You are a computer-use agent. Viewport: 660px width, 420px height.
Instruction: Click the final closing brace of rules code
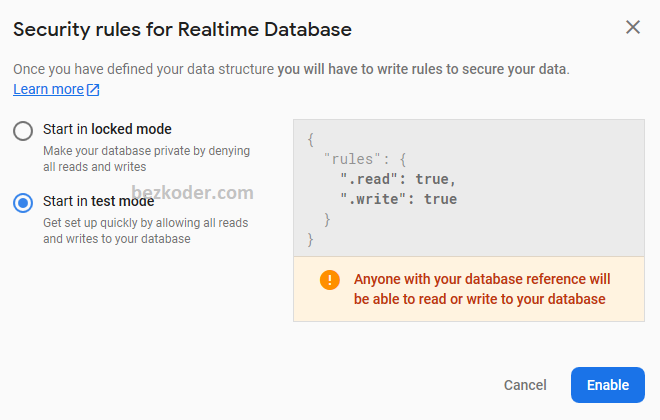coord(311,239)
